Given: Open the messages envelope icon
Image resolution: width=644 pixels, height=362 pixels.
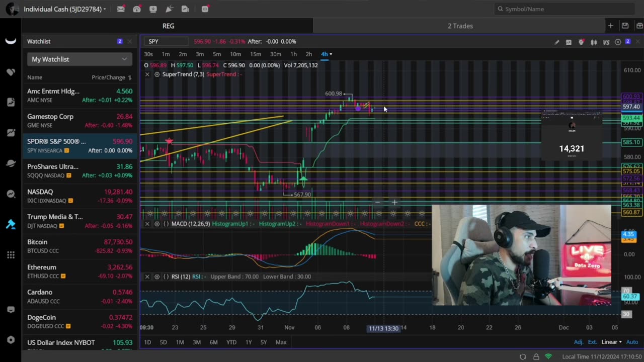Looking at the screenshot, I should coord(121,9).
